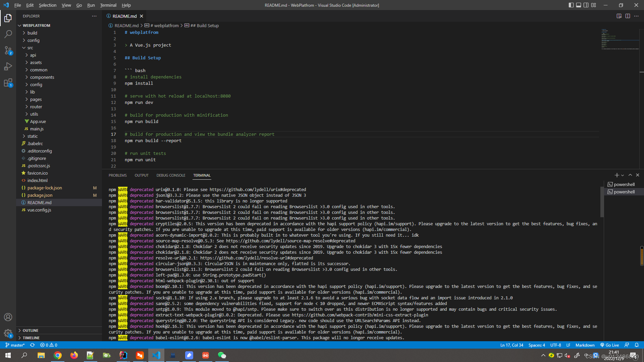The width and height of the screenshot is (644, 362).
Task: Expand the components folder
Action: (x=42, y=77)
